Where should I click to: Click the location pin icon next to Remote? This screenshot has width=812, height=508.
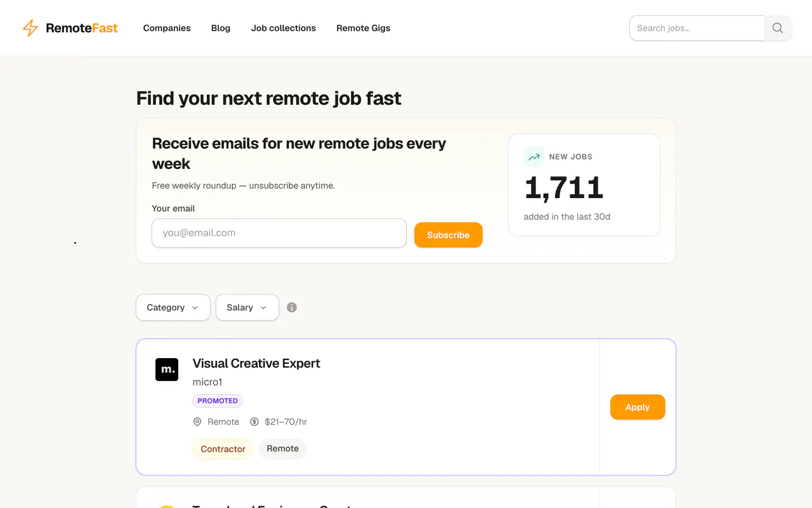pyautogui.click(x=197, y=422)
